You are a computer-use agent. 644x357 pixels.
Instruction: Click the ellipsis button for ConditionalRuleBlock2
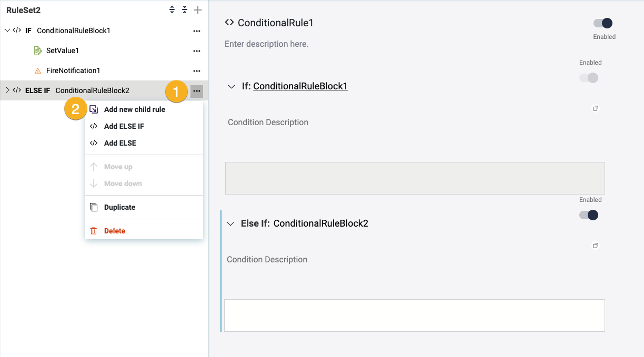tap(197, 91)
